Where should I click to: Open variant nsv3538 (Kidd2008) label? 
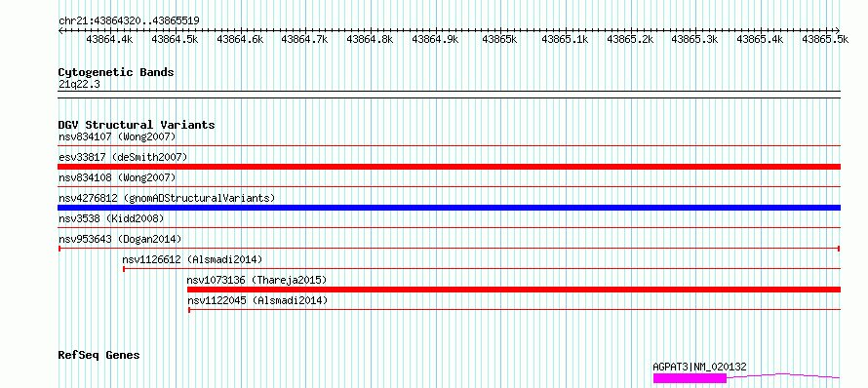(x=111, y=218)
